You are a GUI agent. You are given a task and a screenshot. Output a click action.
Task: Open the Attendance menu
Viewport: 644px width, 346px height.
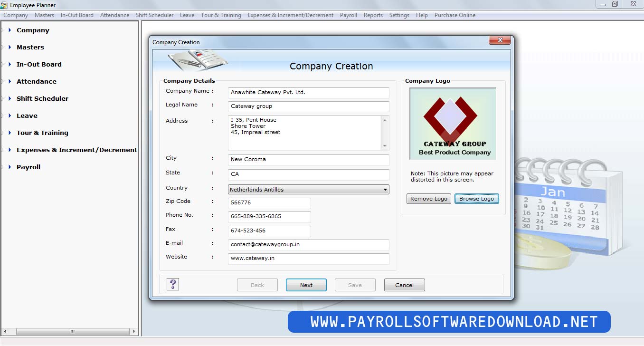click(x=114, y=15)
